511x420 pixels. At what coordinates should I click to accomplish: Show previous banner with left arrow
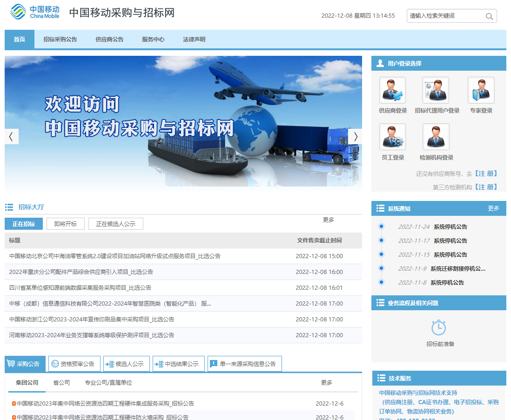tap(12, 137)
